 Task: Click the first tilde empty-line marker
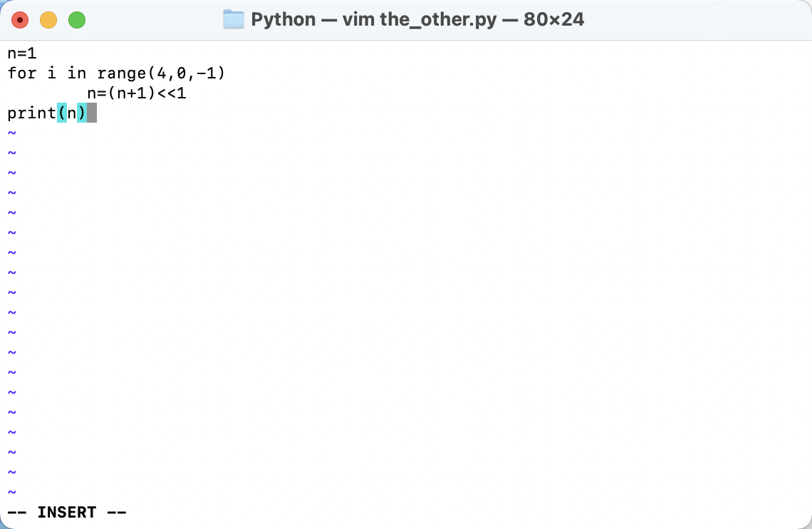click(11, 133)
